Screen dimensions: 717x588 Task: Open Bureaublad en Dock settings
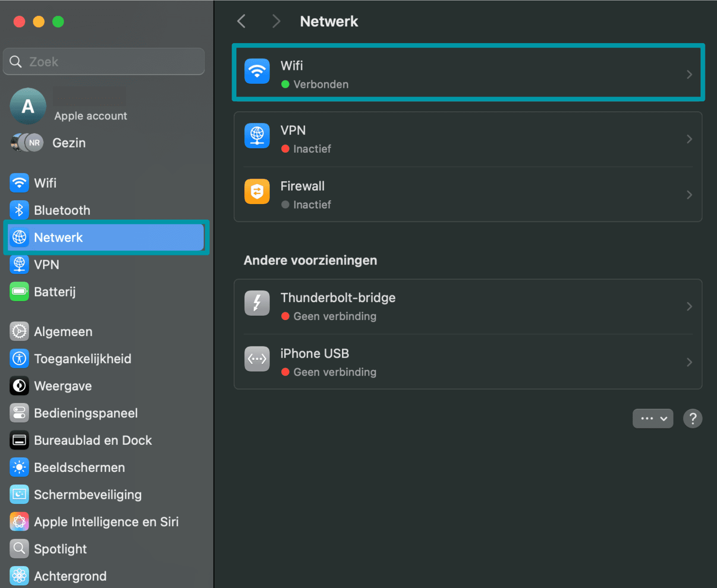(93, 440)
